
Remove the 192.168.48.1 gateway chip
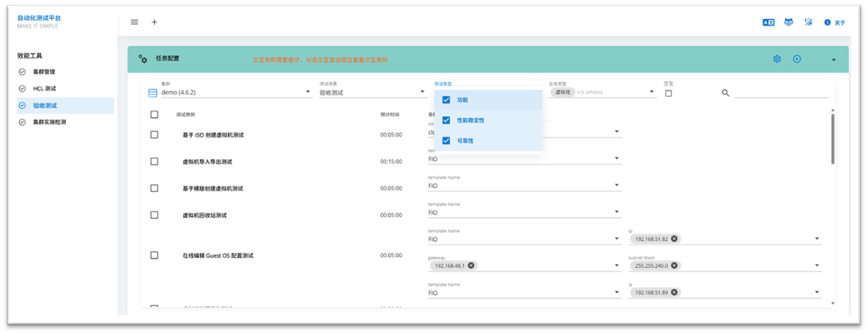[471, 266]
